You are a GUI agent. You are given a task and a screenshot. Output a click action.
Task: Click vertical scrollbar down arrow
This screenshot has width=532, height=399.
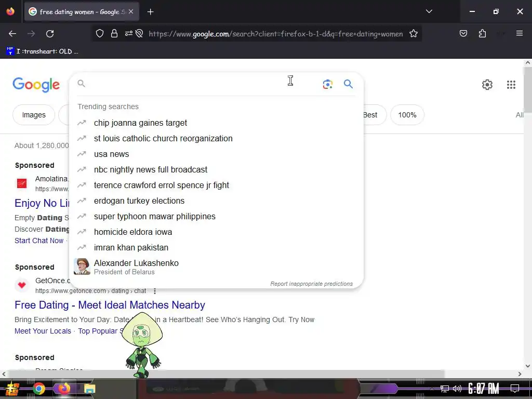click(x=528, y=366)
